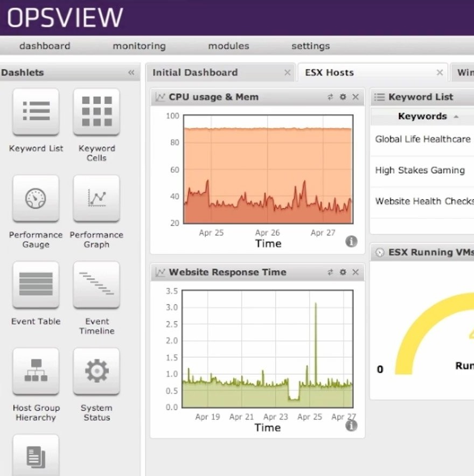Add the Performance Graph dashlet
Screen dimensions: 474x476
(x=96, y=198)
